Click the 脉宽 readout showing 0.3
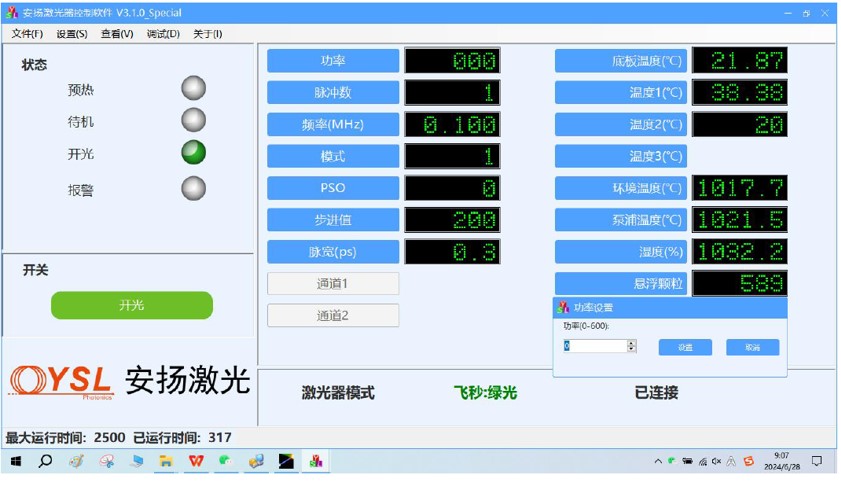 (x=452, y=251)
